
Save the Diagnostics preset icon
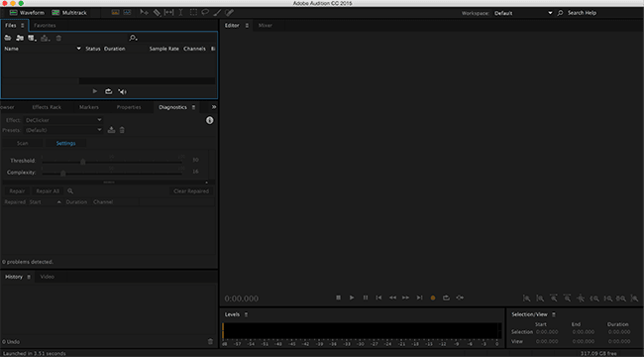111,130
